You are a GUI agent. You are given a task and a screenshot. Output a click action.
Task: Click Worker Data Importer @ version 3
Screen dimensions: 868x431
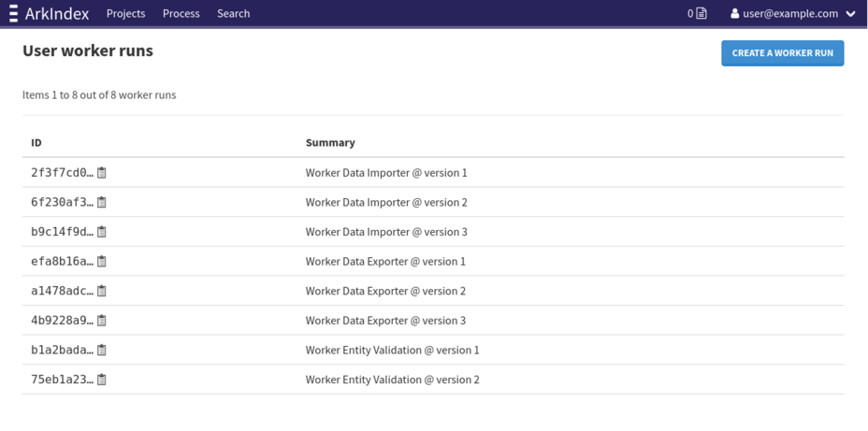tap(386, 232)
